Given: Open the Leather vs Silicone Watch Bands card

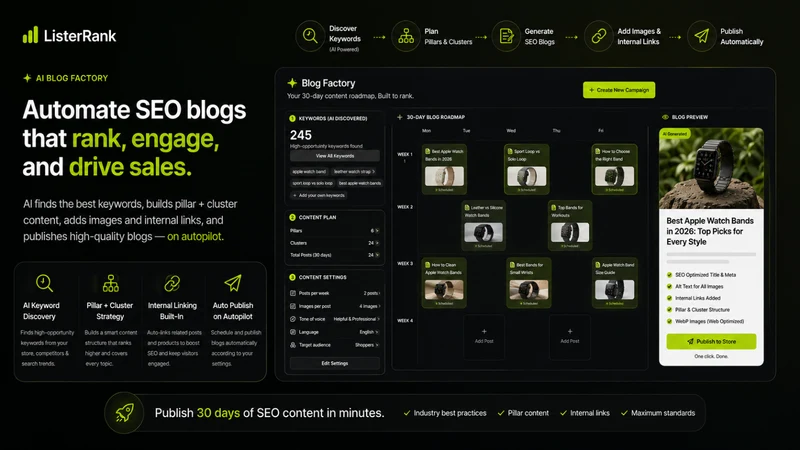Looking at the screenshot, I should pyautogui.click(x=483, y=226).
